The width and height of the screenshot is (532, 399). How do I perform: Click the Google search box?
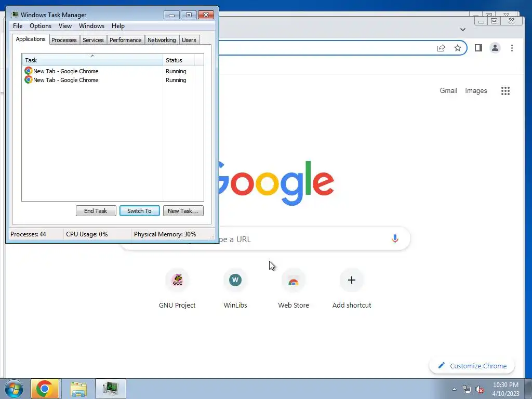click(264, 239)
